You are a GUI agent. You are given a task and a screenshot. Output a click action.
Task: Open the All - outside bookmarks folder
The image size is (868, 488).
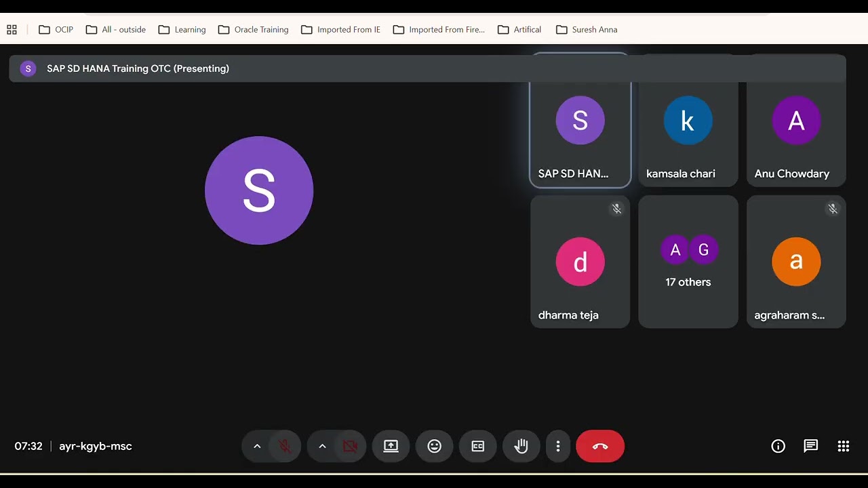click(116, 30)
